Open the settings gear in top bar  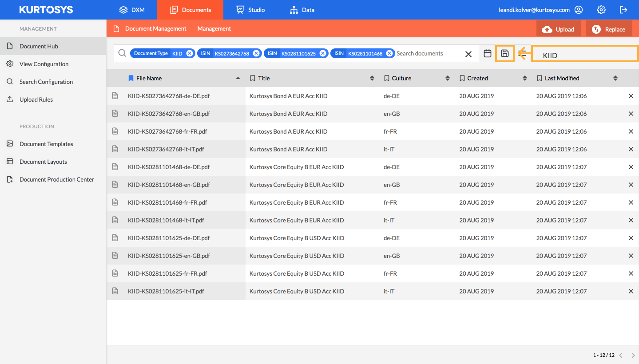pyautogui.click(x=601, y=10)
